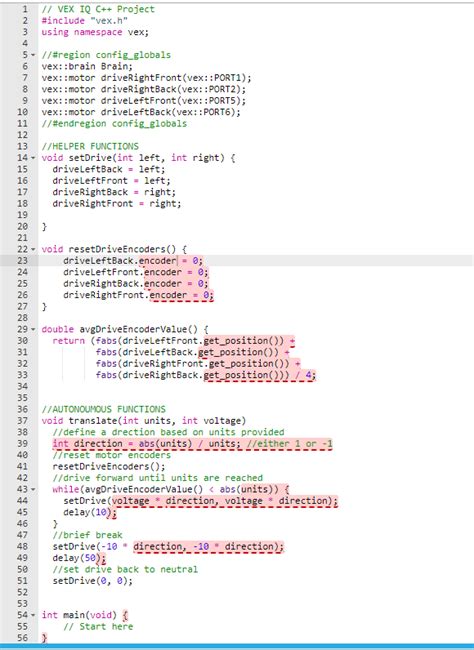Click the "driveRightFront.encoder = 0;" error line
Image resolution: width=474 pixels, height=650 pixels.
tap(139, 295)
